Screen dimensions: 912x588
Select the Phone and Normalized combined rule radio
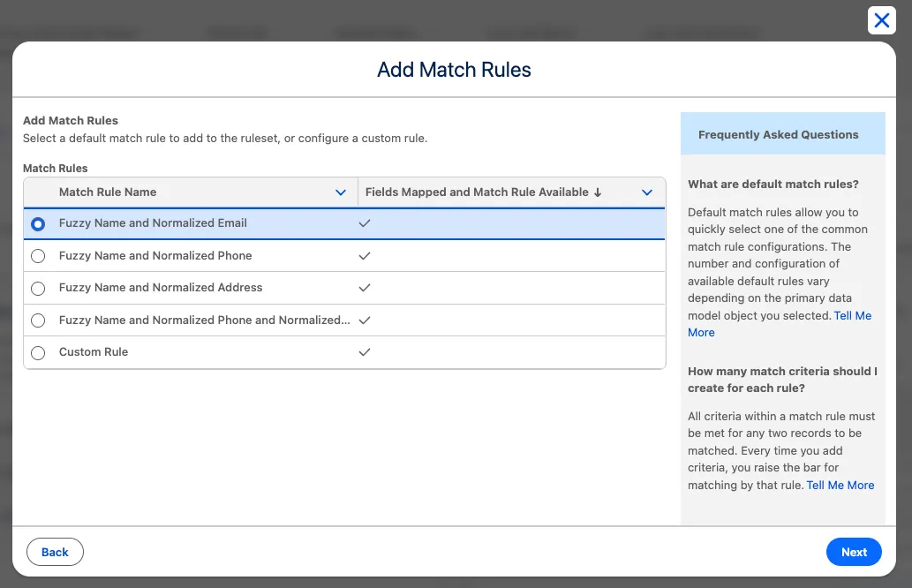38,320
